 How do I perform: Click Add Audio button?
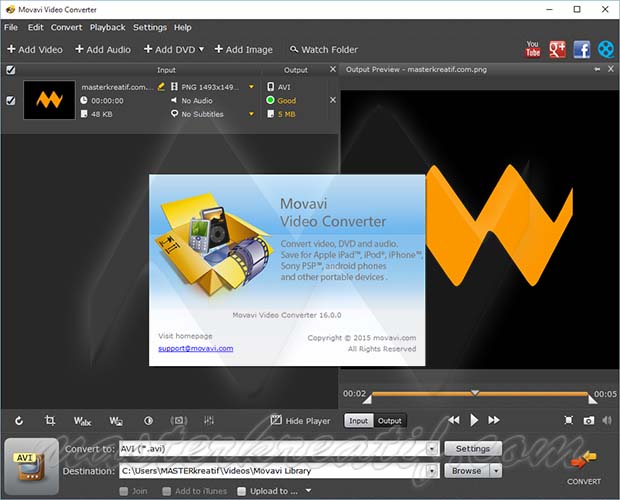(103, 49)
